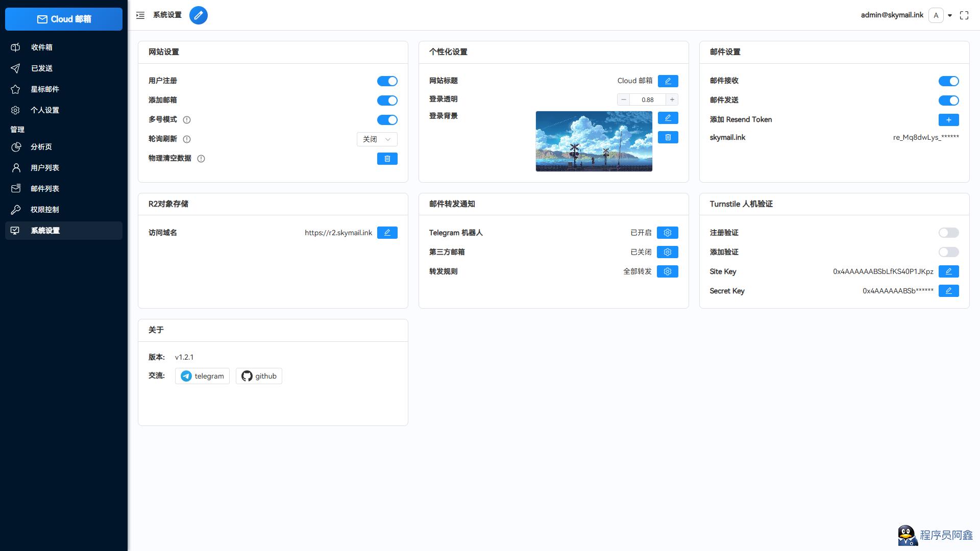
Task: Open the 轮询刷新 dropdown
Action: pyautogui.click(x=377, y=139)
